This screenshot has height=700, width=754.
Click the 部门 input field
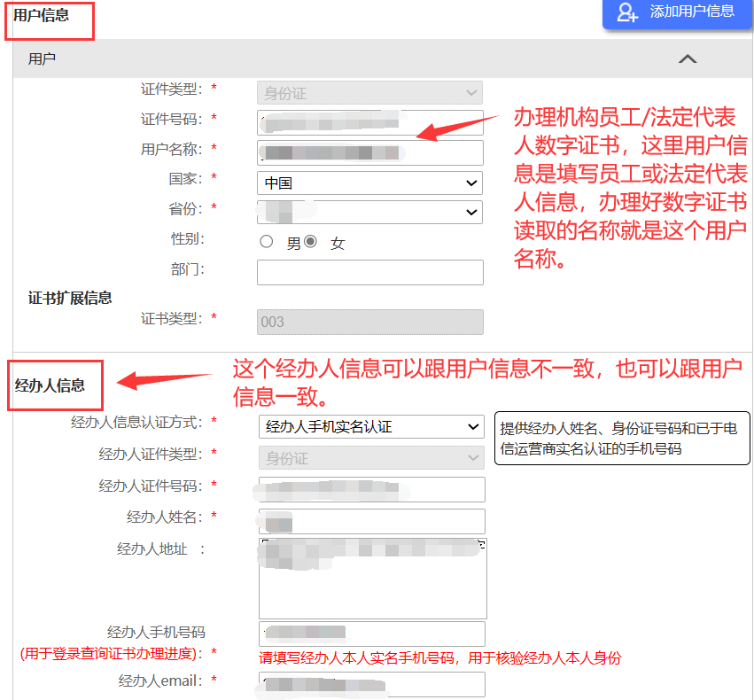(x=369, y=272)
